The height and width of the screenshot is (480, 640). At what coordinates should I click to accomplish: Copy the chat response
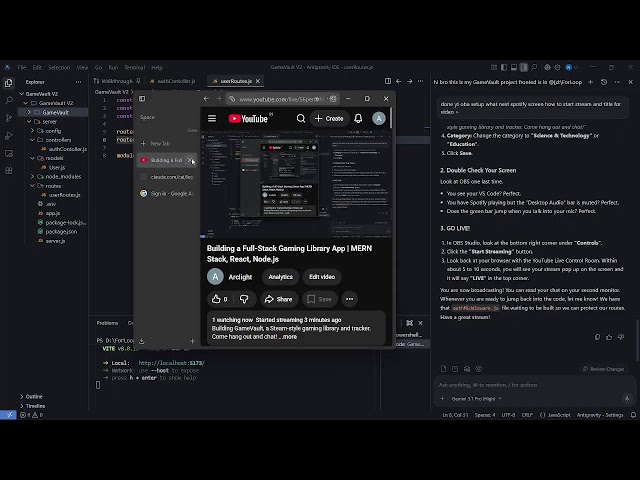point(597,337)
